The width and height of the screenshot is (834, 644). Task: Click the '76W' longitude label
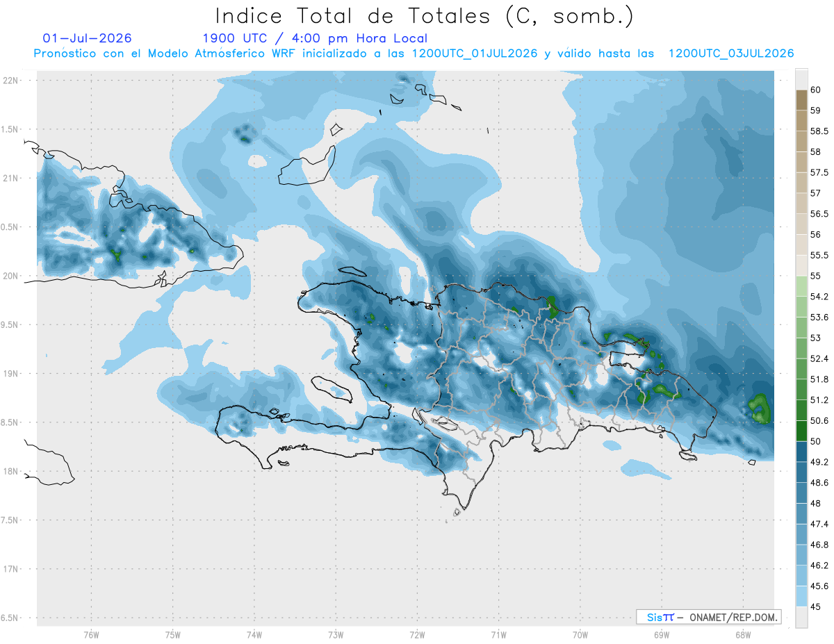coord(91,635)
